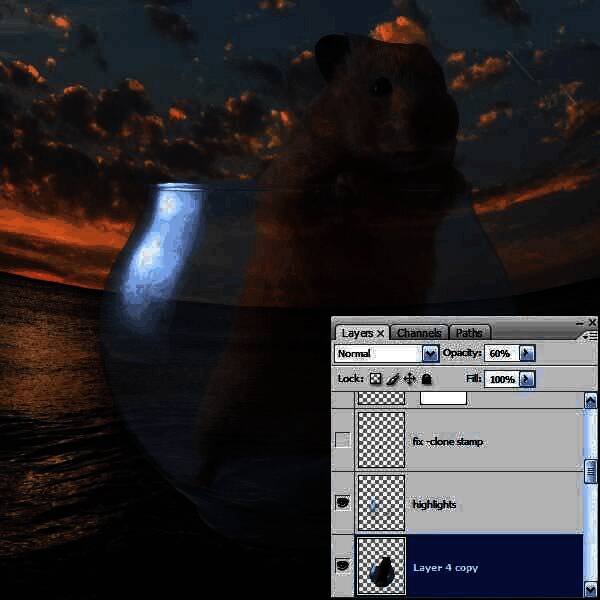Viewport: 600px width, 600px height.
Task: Minimize the Layers panel with the dash icon
Action: coord(579,322)
